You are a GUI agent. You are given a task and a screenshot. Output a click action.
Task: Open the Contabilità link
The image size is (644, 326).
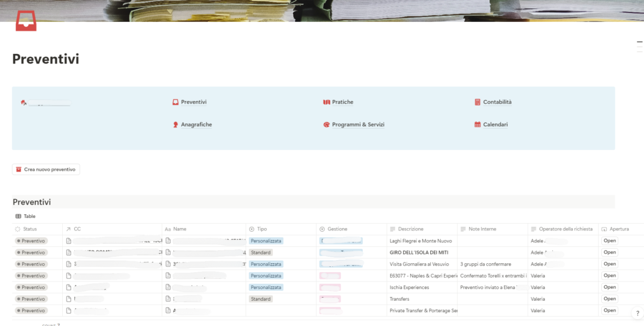[497, 102]
